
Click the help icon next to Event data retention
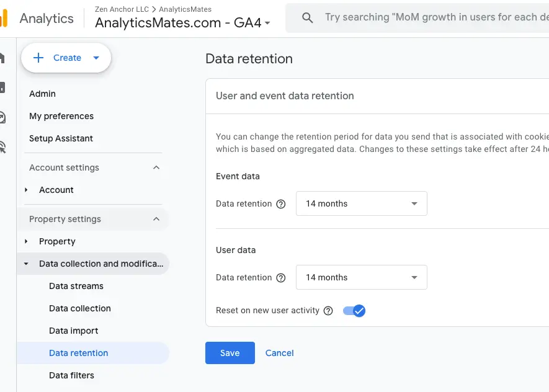click(281, 203)
